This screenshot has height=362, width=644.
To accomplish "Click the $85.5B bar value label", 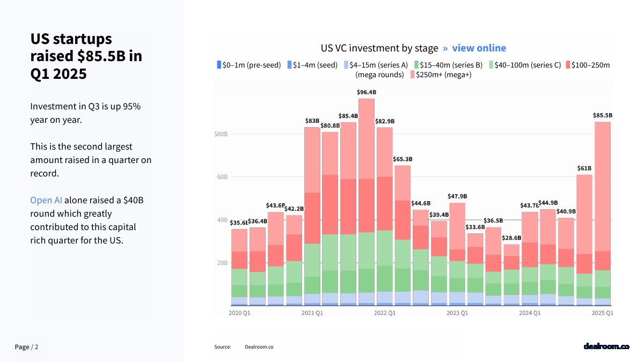I will (602, 115).
